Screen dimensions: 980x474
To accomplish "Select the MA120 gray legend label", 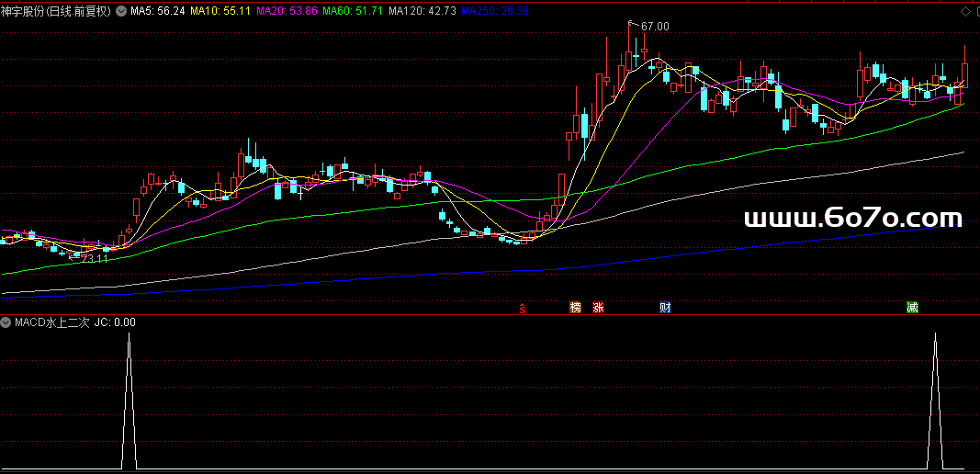I will click(422, 11).
